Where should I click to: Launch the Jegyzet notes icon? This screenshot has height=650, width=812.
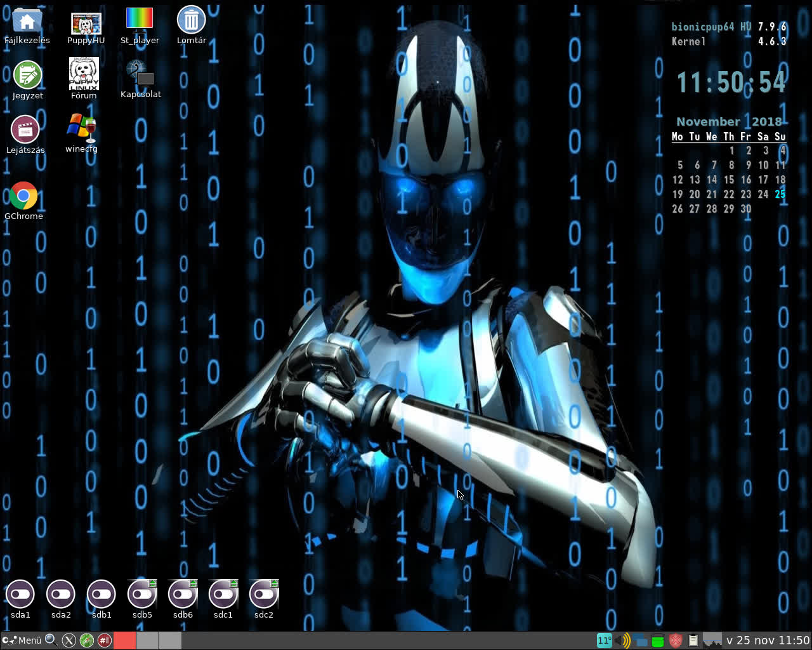27,79
